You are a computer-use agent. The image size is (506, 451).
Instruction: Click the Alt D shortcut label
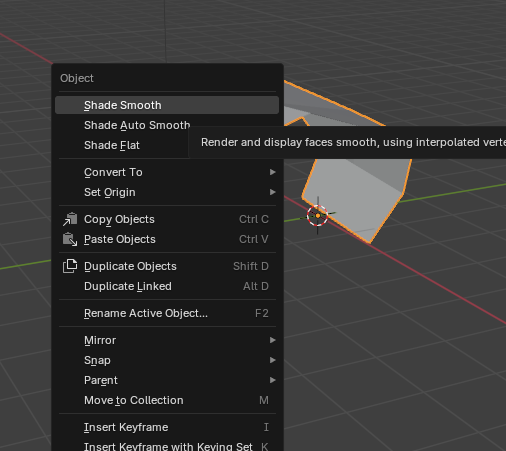(x=256, y=286)
